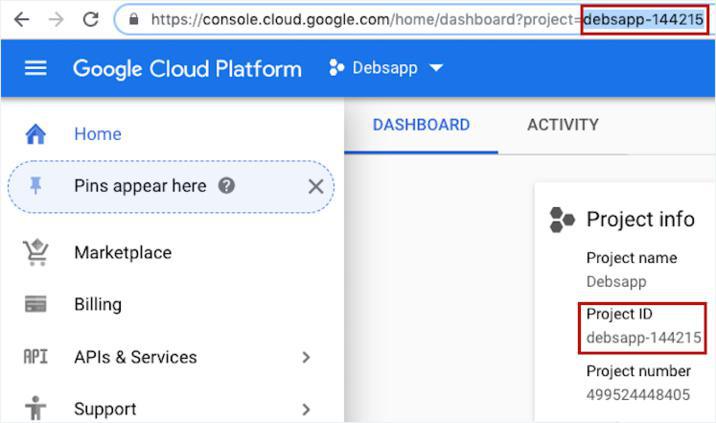
Task: Dismiss the Pins appear here hint
Action: [x=315, y=186]
